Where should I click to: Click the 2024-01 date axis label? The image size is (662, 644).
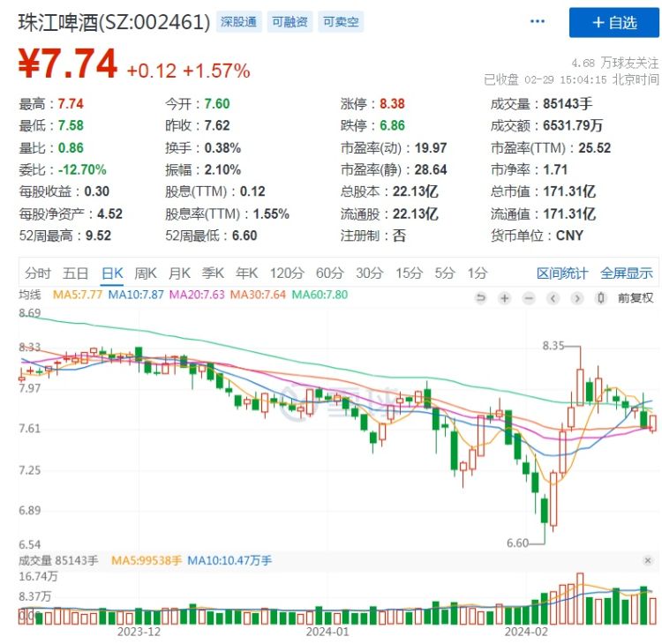[327, 632]
